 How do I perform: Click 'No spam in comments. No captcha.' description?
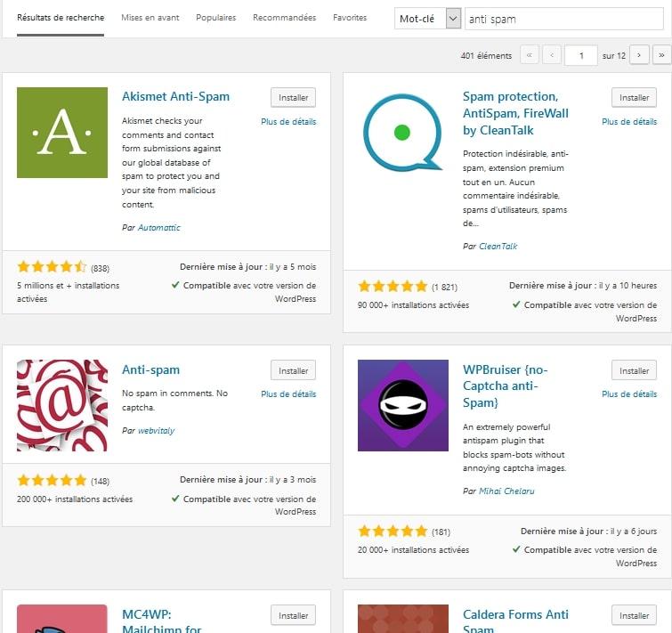pyautogui.click(x=174, y=401)
